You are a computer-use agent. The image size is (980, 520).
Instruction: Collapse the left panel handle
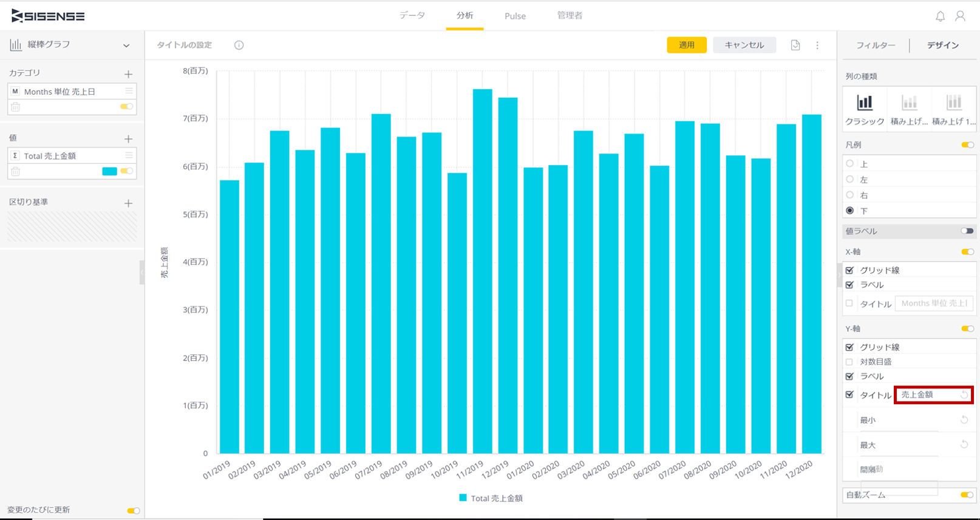pyautogui.click(x=142, y=273)
